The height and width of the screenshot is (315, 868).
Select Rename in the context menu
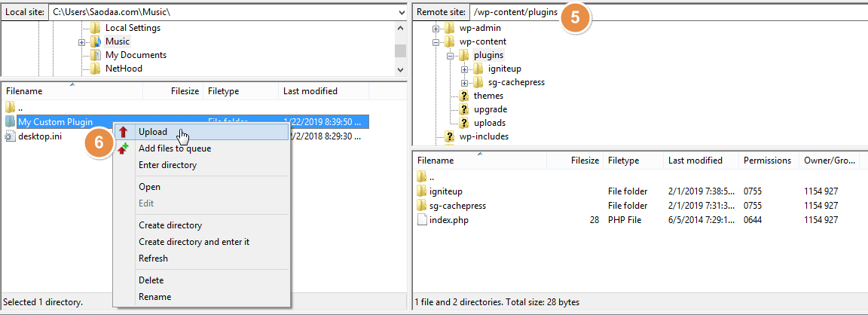(x=154, y=297)
